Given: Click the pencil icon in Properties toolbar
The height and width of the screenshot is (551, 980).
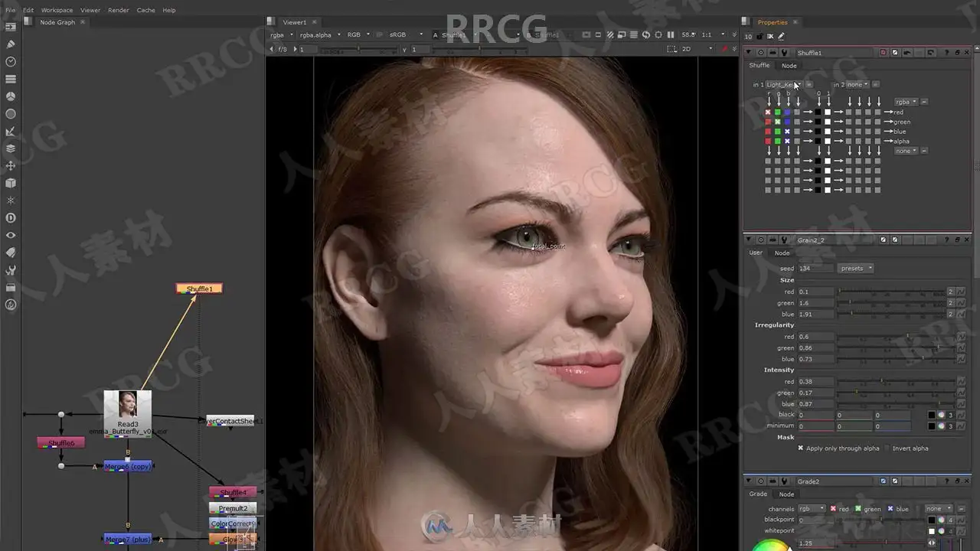Looking at the screenshot, I should 781,36.
